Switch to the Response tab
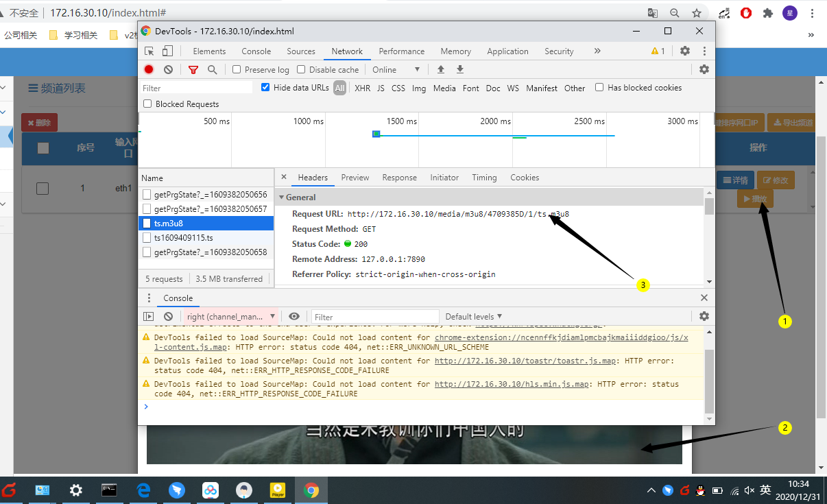 coord(399,178)
